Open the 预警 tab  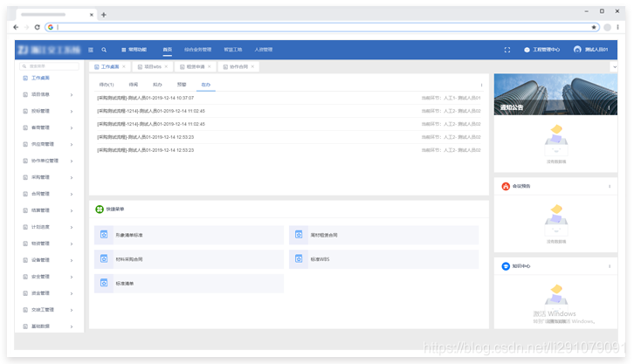(182, 85)
